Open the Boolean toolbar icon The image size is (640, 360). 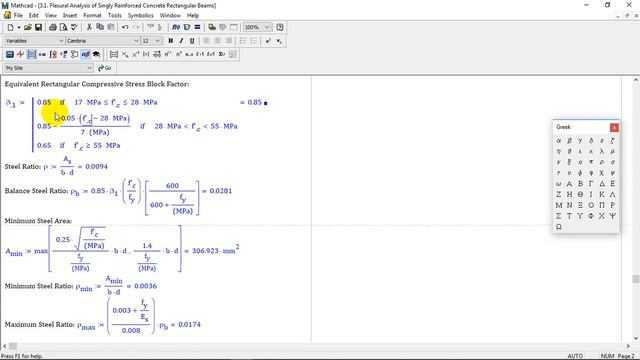64,54
